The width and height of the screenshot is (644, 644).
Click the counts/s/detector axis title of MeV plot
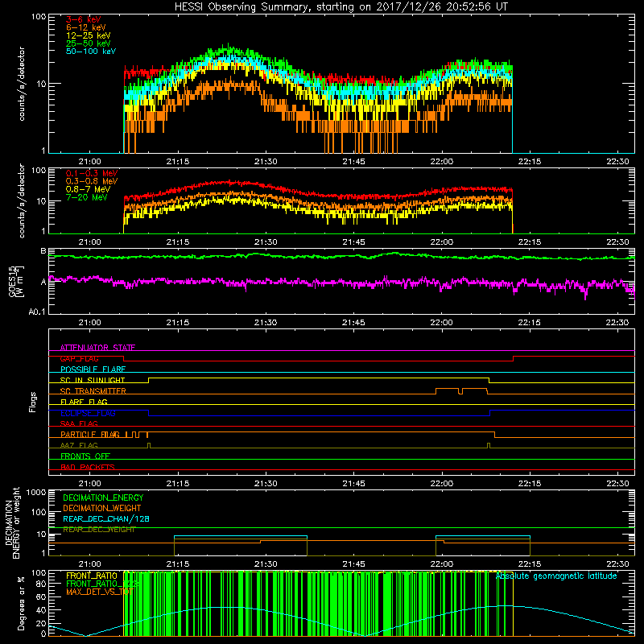click(x=22, y=200)
